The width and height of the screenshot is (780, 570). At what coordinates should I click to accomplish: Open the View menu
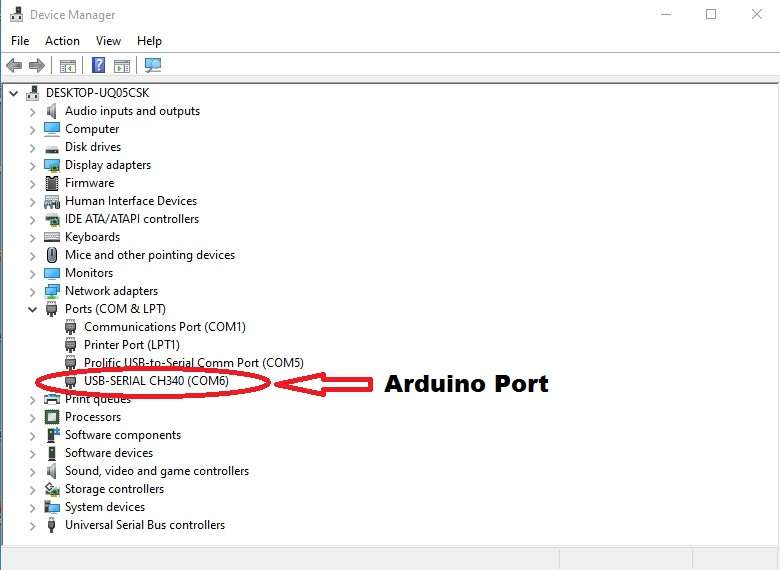[108, 41]
